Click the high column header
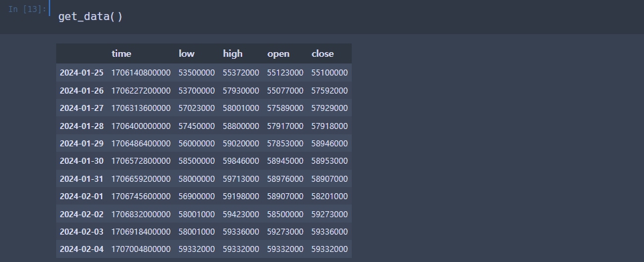The image size is (644, 262). tap(233, 53)
